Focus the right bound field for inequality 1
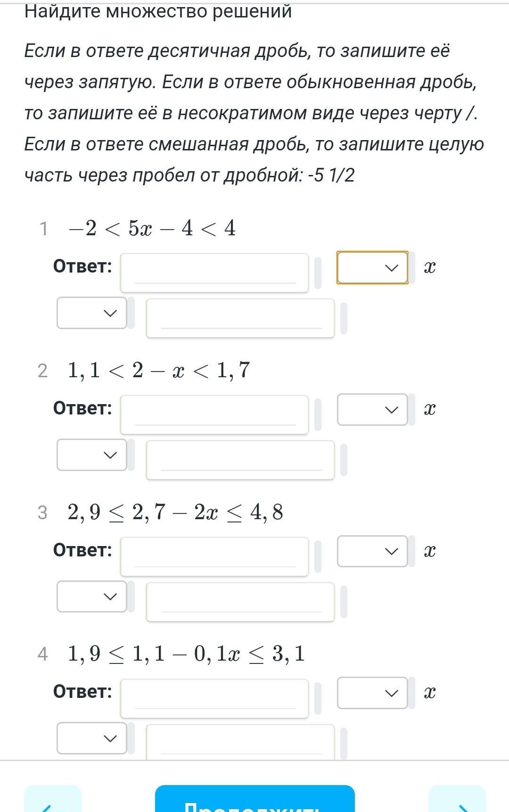509x812 pixels. coord(240,318)
